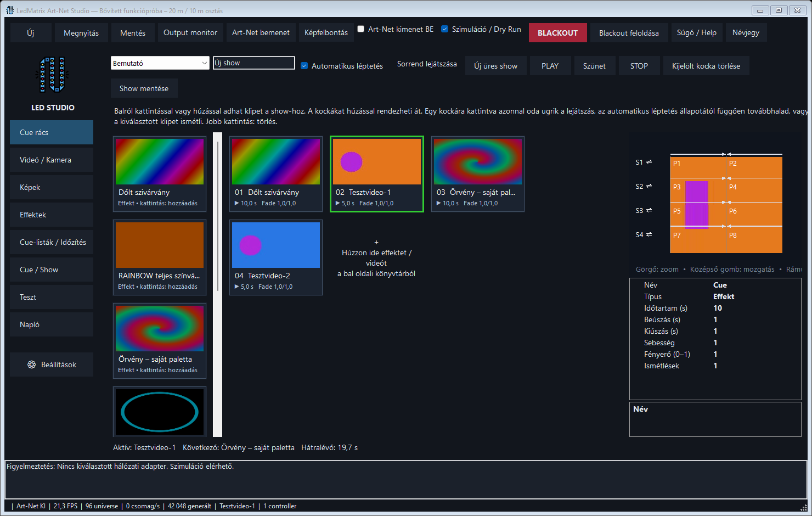Open the Effektek section

(52, 215)
